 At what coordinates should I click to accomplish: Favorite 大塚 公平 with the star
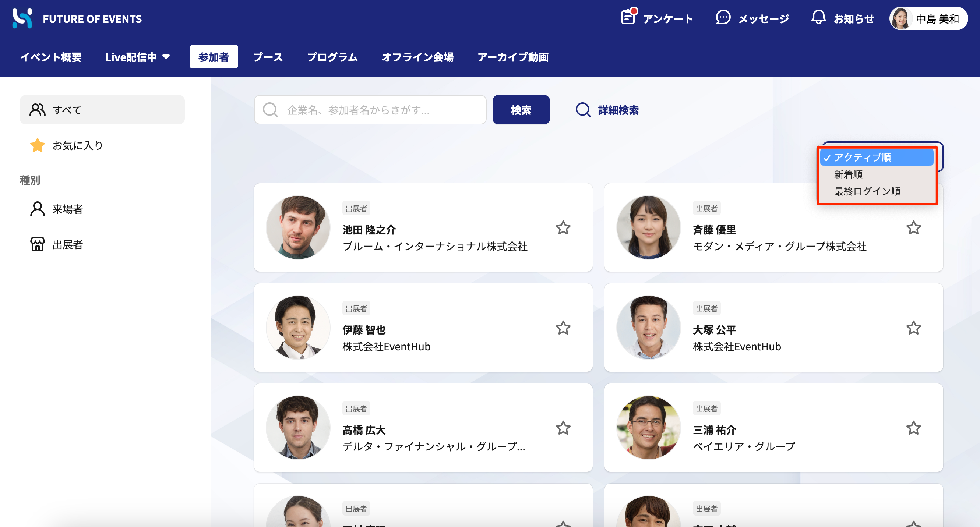913,328
